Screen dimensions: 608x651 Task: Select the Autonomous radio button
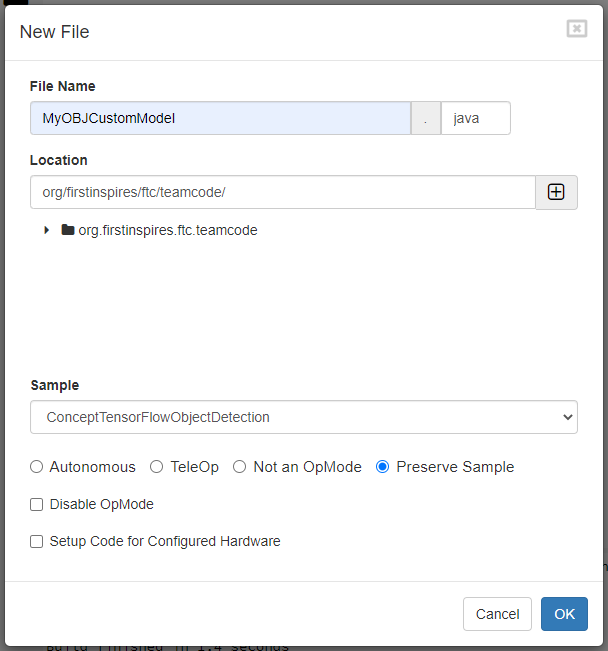(37, 467)
